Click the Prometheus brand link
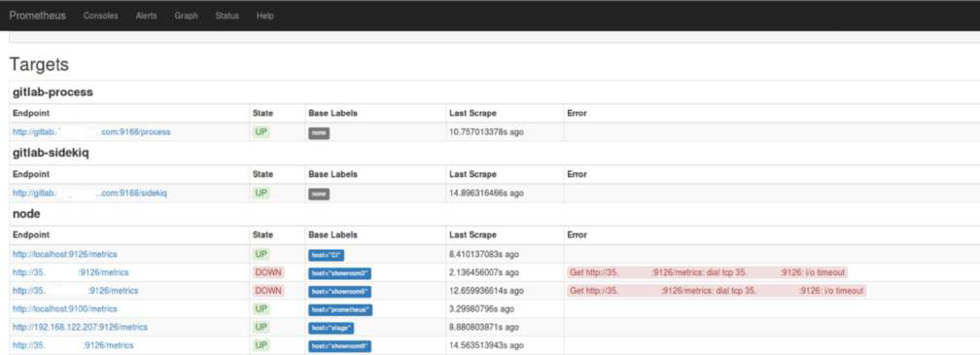 click(x=37, y=16)
